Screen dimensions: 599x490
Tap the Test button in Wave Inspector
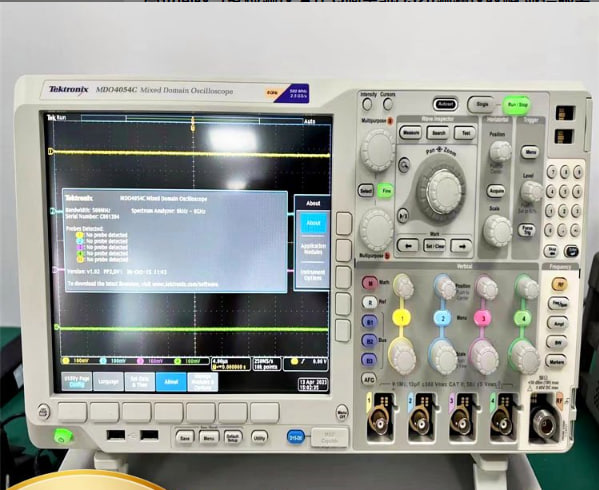(x=465, y=133)
